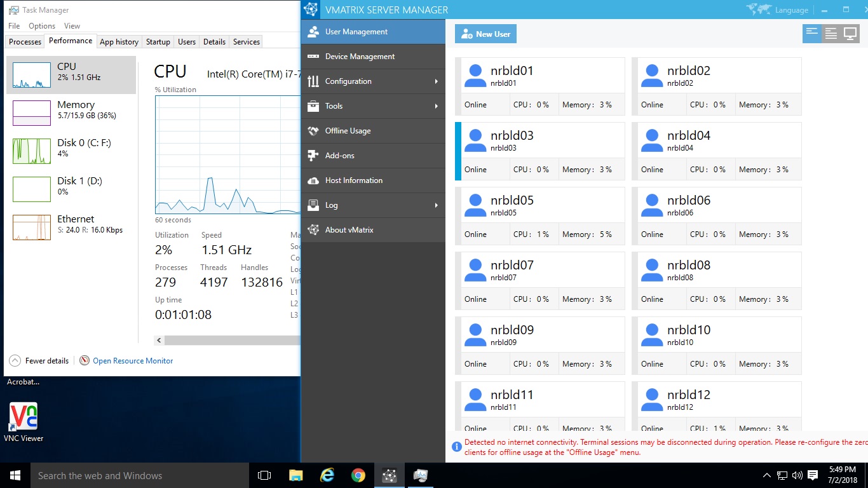Open About vMatrix page

click(x=373, y=230)
